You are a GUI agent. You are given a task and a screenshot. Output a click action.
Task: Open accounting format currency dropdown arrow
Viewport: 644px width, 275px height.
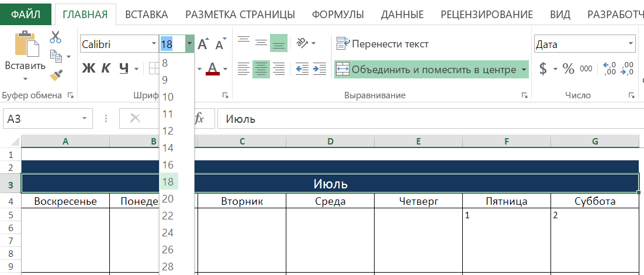(x=555, y=68)
